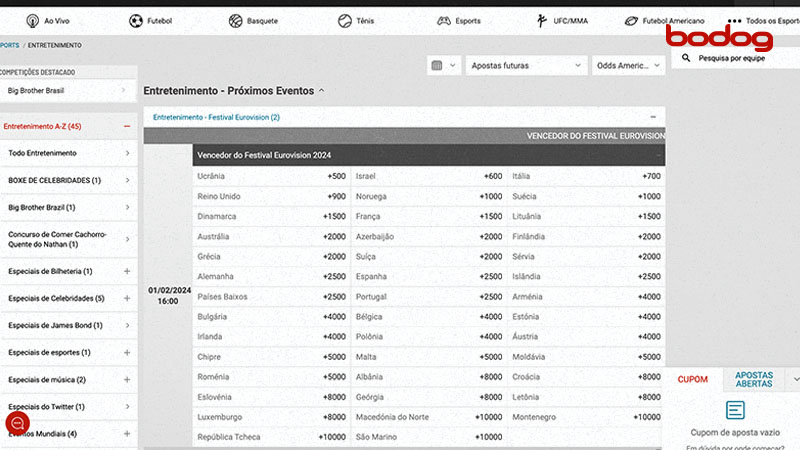Open the Basquete basketball icon
Screen dimensions: 800x450
click(235, 20)
